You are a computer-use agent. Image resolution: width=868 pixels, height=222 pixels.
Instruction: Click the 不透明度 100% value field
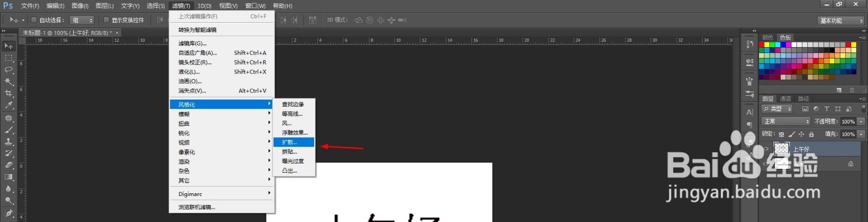point(848,121)
